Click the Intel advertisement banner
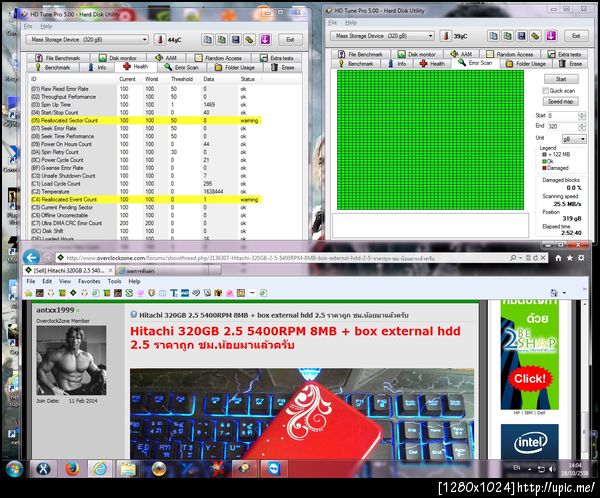 530,442
